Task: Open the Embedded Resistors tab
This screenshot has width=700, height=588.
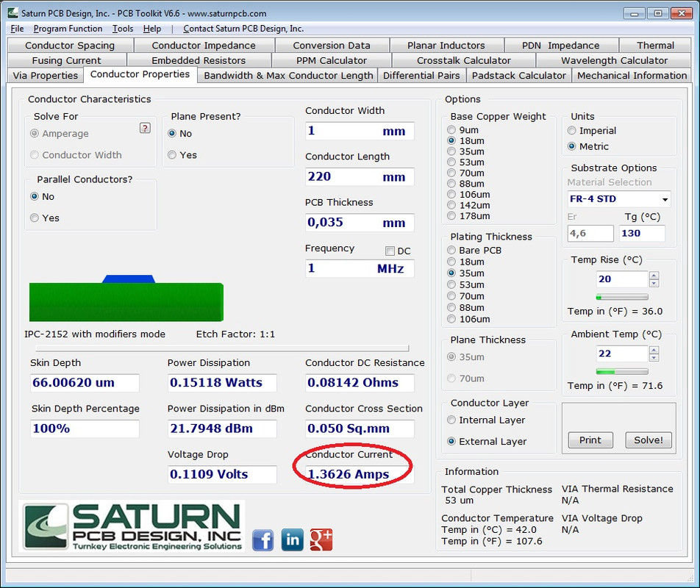Action: (x=199, y=60)
